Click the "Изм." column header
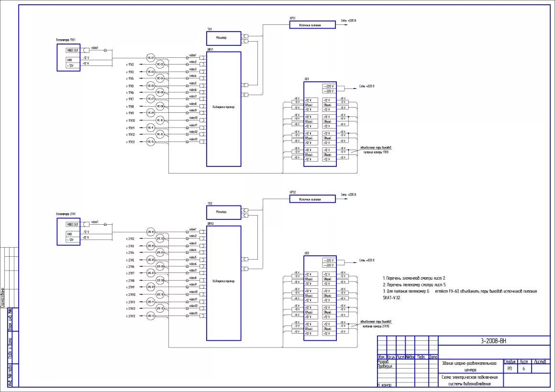The image size is (555, 392). click(x=382, y=357)
